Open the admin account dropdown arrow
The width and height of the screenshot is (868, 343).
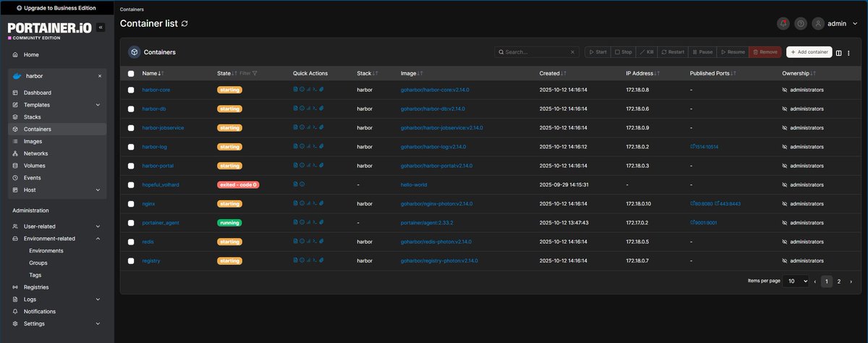click(854, 24)
